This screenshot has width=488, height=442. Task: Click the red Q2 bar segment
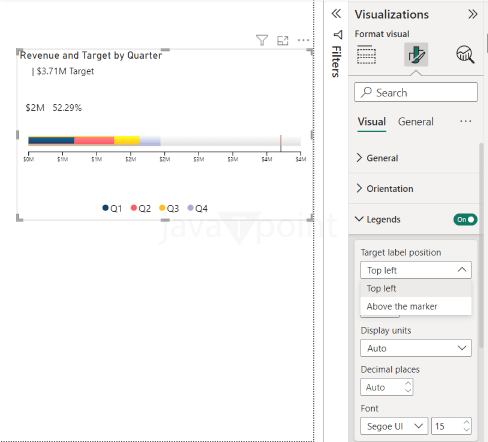[94, 141]
